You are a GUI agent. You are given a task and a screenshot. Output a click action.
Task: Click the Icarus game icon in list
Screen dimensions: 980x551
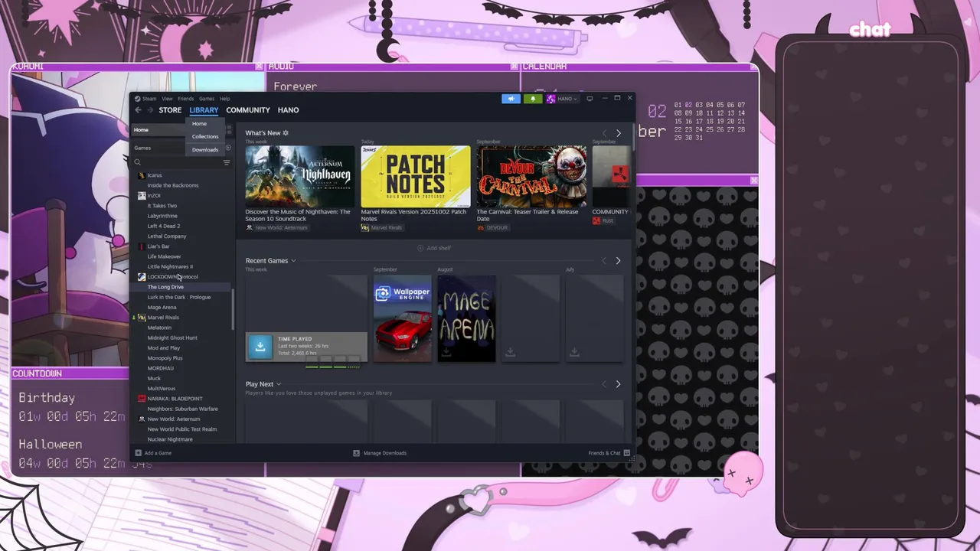coord(142,175)
